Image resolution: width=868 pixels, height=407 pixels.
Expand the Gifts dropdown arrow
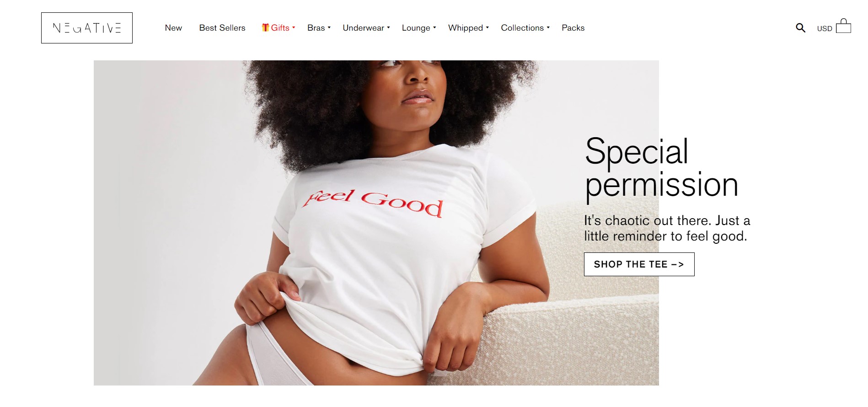[294, 27]
